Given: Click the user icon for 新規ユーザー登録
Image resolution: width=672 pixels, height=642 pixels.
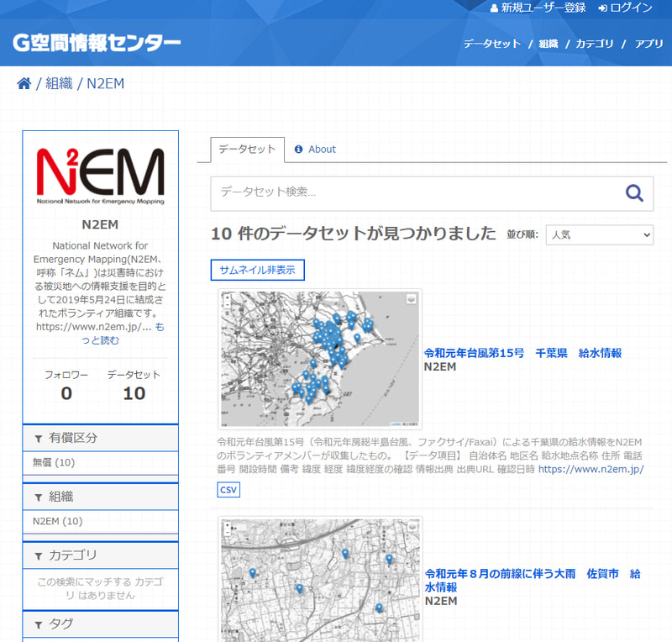Looking at the screenshot, I should pos(494,8).
